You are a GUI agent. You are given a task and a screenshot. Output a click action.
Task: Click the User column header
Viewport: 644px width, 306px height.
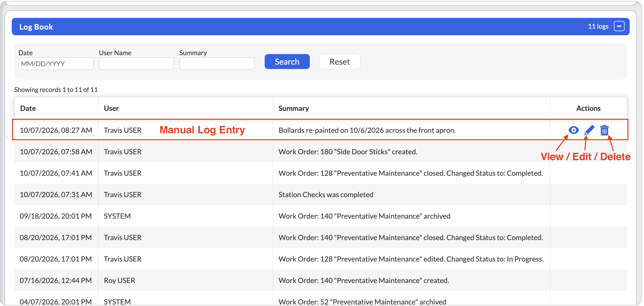tap(111, 108)
